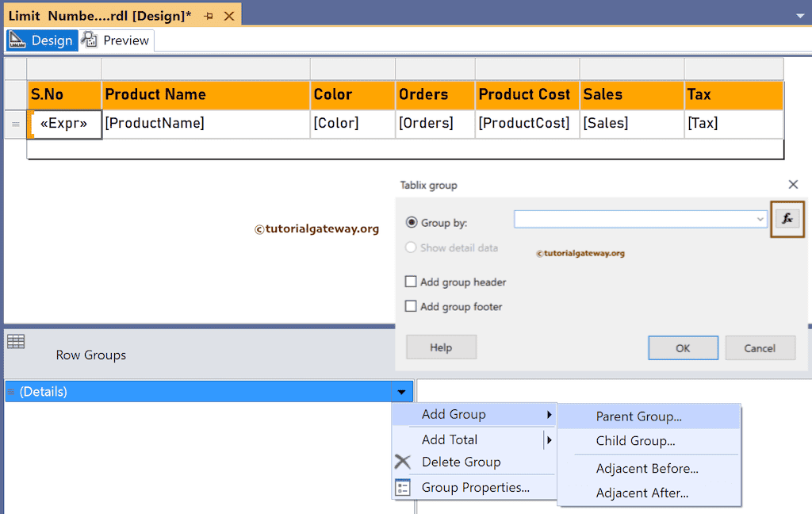The width and height of the screenshot is (812, 514).
Task: Enable Add group footer checkbox
Action: (411, 306)
